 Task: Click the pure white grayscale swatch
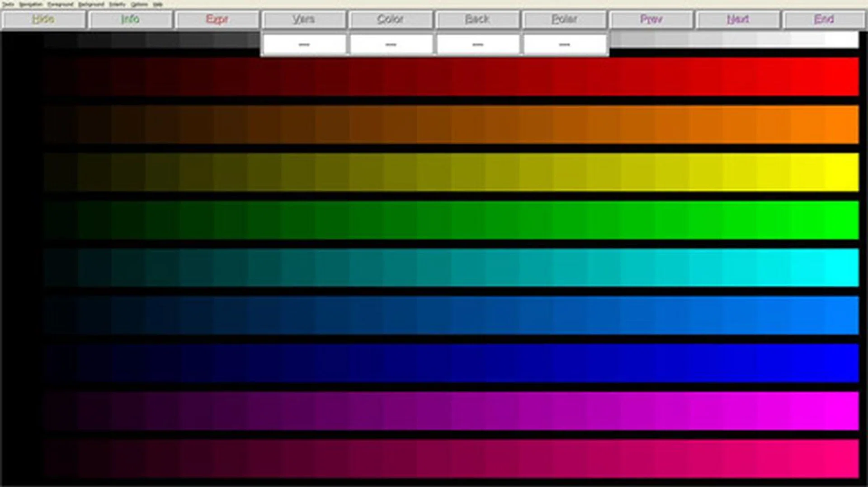(842, 40)
